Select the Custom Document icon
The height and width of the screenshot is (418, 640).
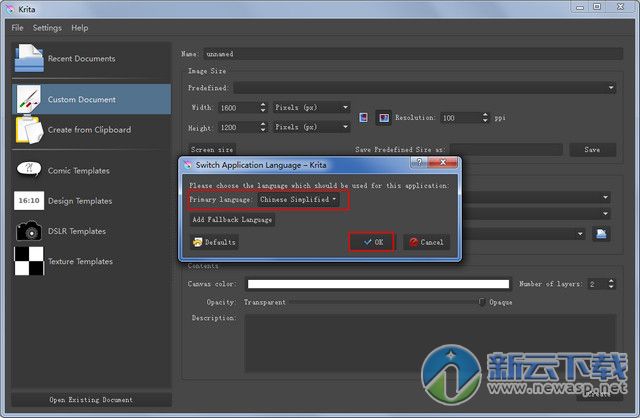tap(28, 99)
